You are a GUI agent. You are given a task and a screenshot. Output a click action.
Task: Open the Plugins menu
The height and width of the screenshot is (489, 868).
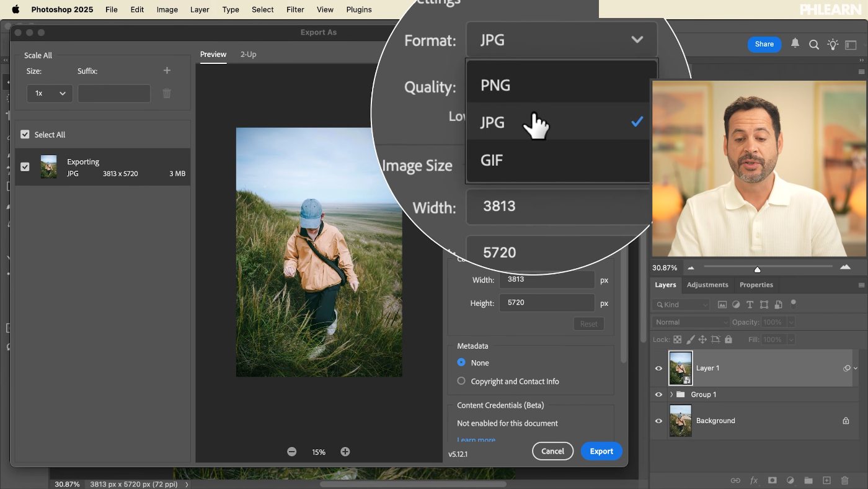click(x=359, y=9)
